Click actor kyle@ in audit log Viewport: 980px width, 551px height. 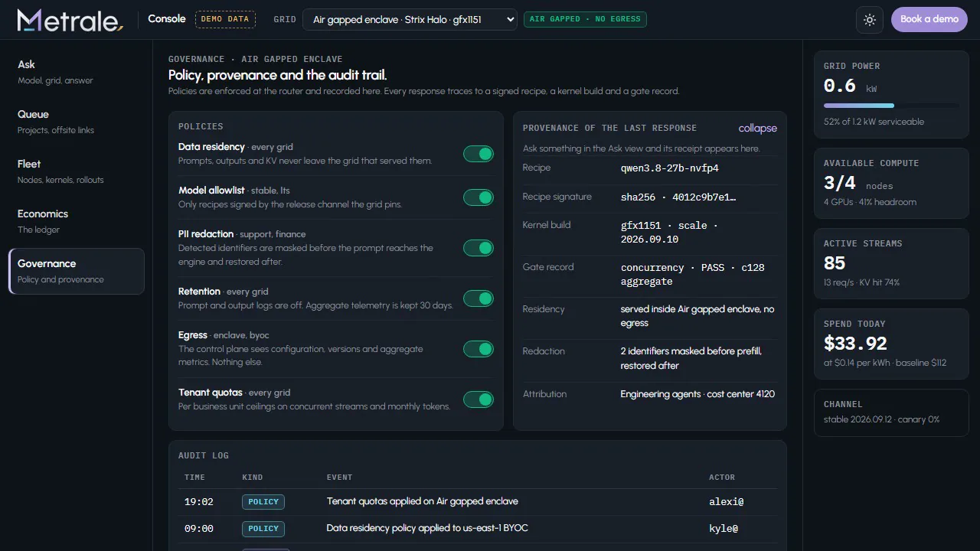point(724,529)
